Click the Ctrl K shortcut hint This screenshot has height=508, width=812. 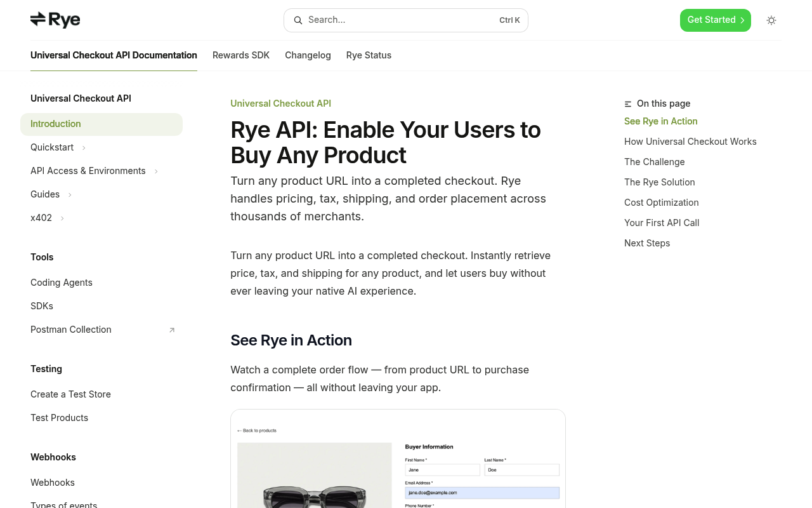click(x=509, y=20)
